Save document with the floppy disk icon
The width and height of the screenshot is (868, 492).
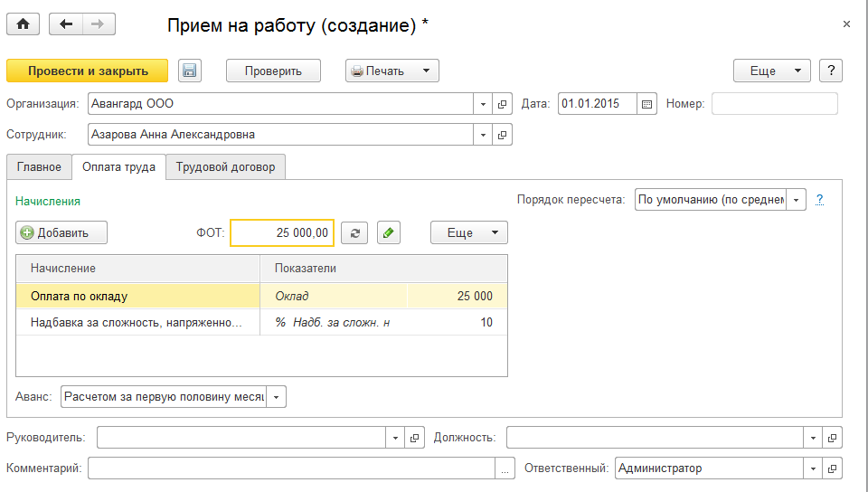(189, 71)
